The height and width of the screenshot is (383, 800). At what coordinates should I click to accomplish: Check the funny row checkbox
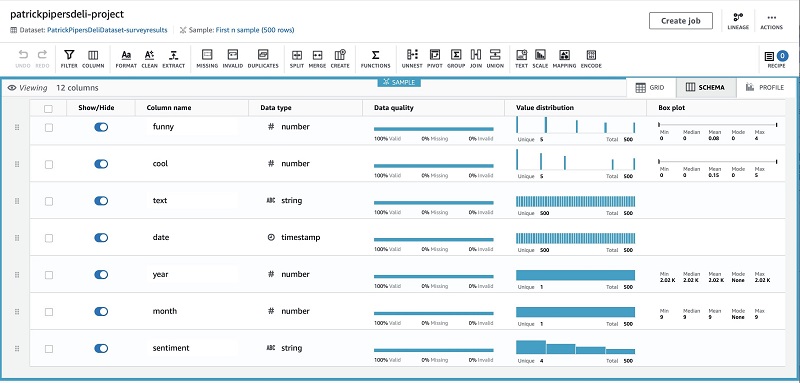(x=48, y=127)
